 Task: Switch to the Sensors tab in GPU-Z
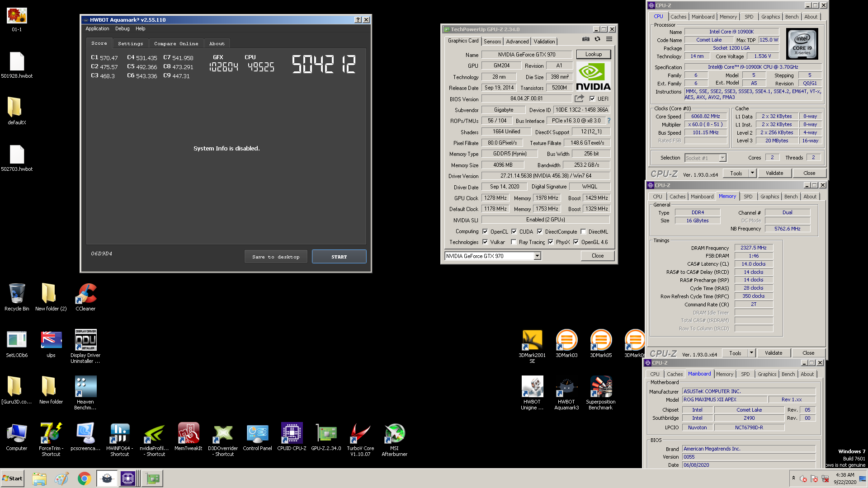tap(492, 41)
